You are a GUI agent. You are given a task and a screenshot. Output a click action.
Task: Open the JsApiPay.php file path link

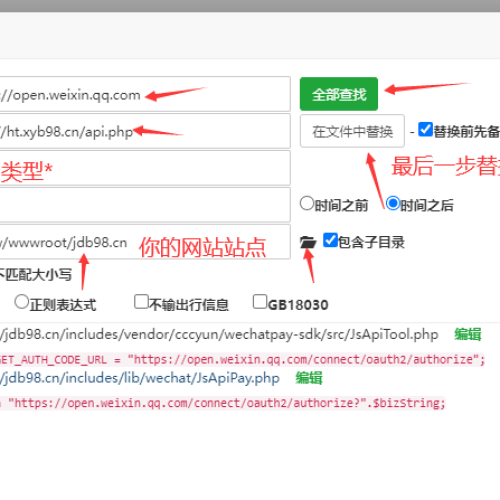point(140,378)
